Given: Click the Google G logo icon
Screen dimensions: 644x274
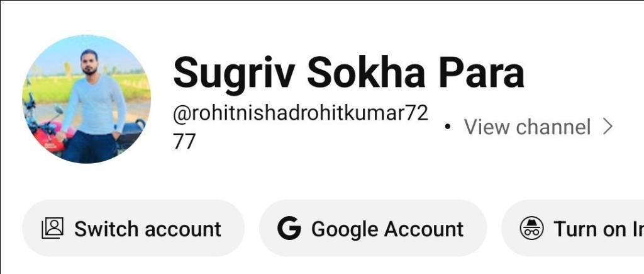Looking at the screenshot, I should click(289, 228).
